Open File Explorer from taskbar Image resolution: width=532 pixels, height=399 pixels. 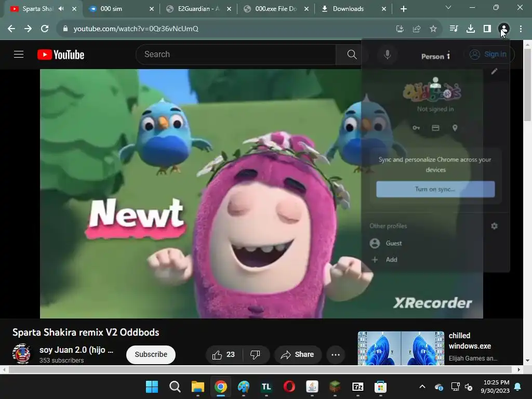(x=198, y=387)
